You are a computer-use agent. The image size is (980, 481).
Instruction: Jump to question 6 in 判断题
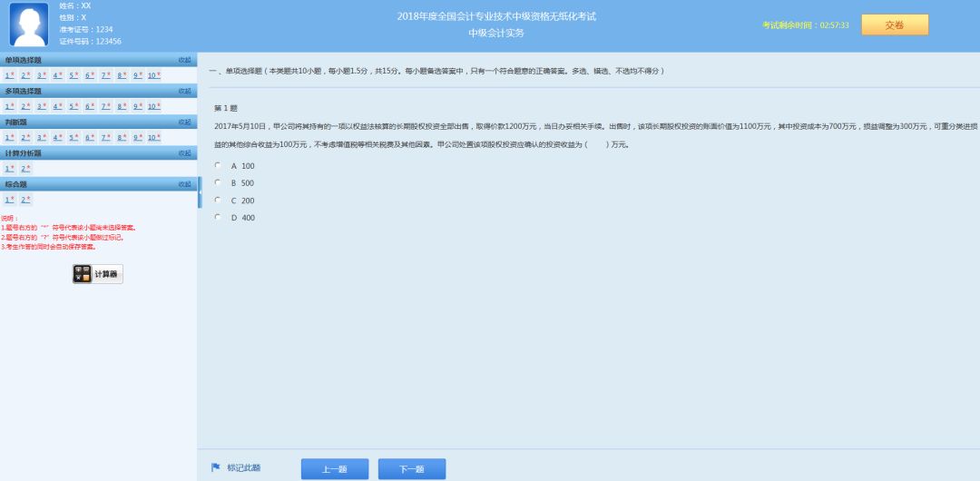90,138
